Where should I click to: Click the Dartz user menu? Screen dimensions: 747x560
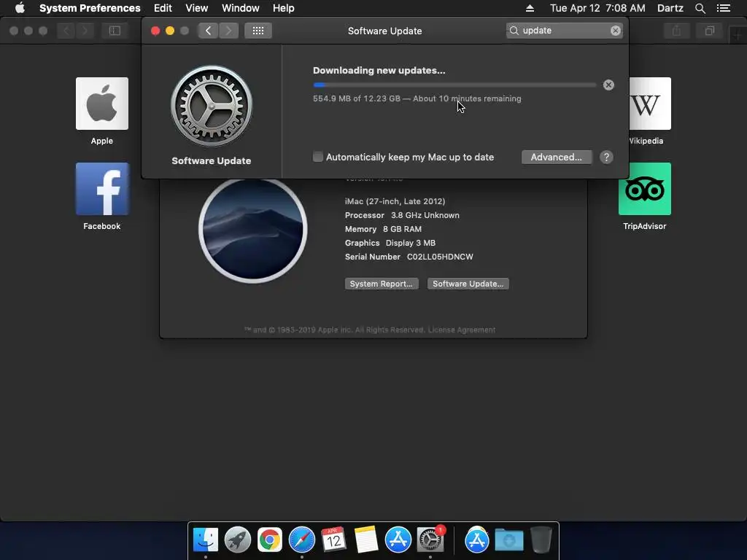tap(670, 8)
